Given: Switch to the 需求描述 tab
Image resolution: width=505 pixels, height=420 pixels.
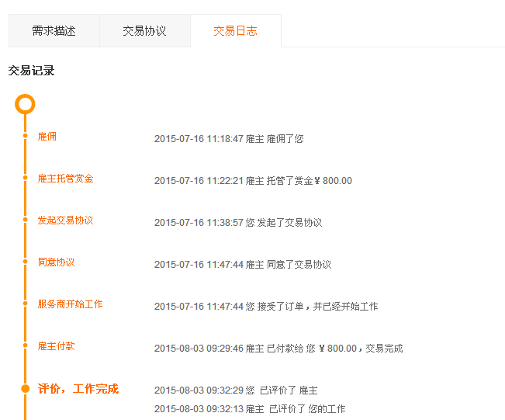Looking at the screenshot, I should pos(54,31).
